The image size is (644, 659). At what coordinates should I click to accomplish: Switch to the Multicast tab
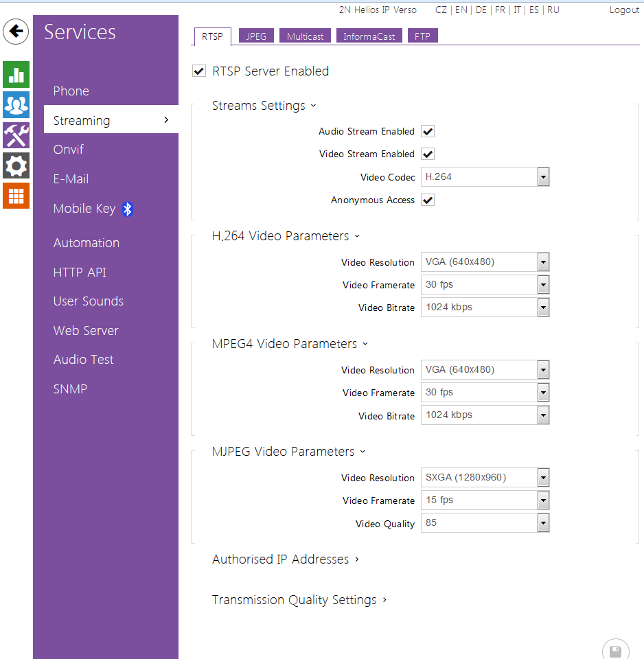pos(305,36)
